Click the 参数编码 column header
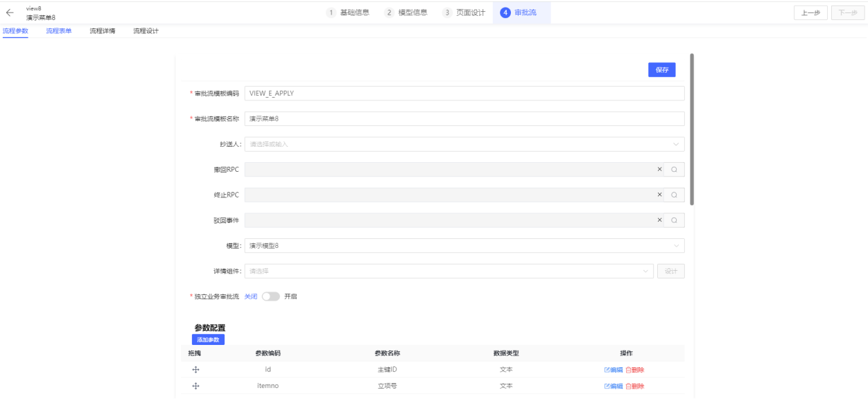The width and height of the screenshot is (868, 417). pos(268,353)
